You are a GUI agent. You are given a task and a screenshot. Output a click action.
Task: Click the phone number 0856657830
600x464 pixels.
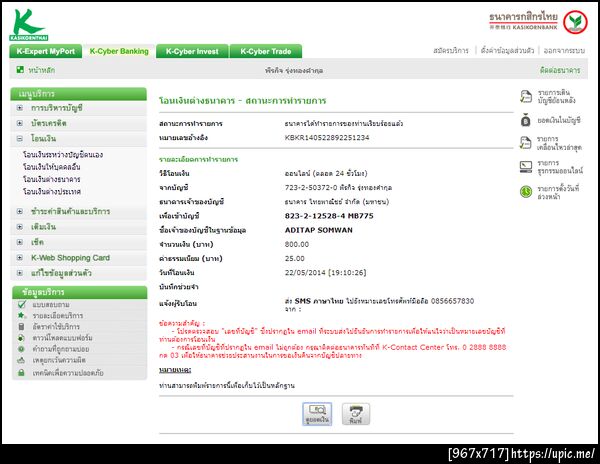point(452,301)
